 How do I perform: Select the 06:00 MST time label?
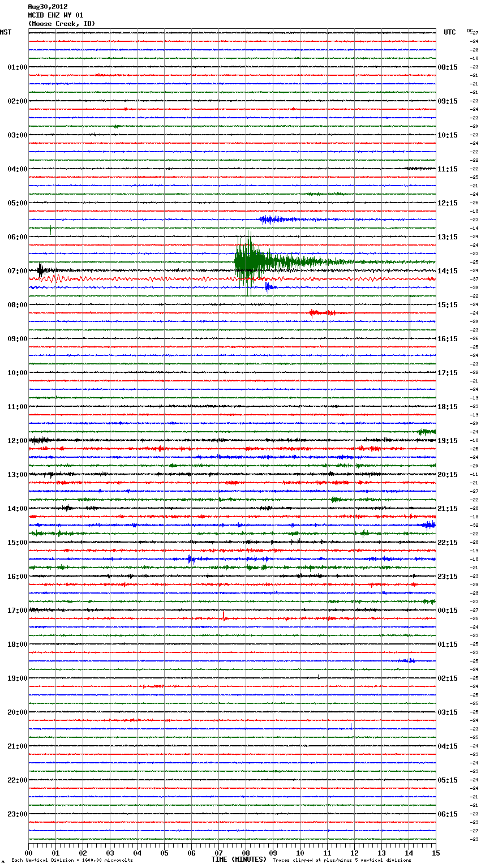pyautogui.click(x=17, y=237)
